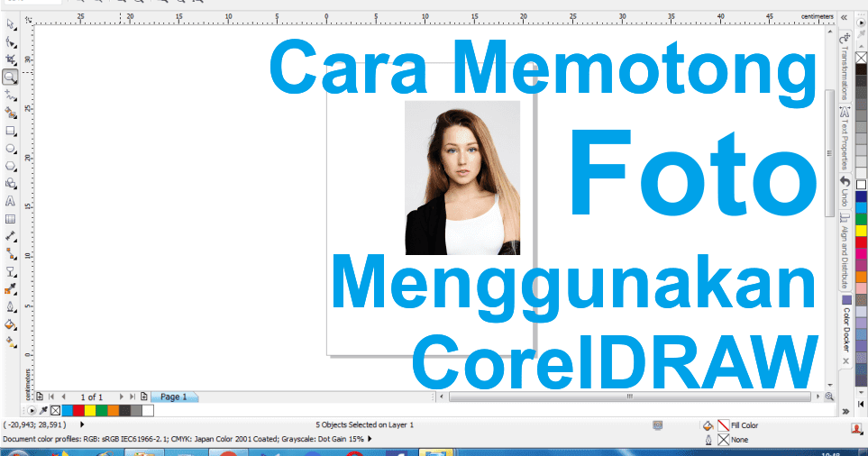Click the vertical scrollbar up arrow
The image size is (868, 456).
pos(830,32)
